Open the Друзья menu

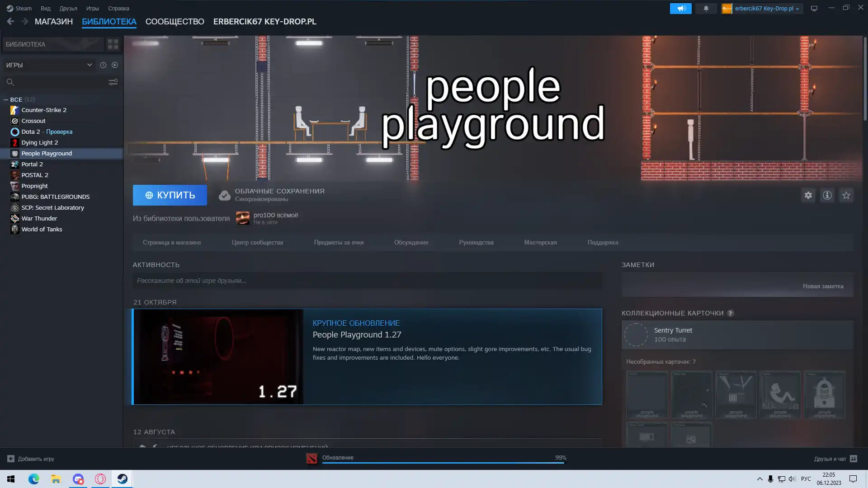click(68, 8)
